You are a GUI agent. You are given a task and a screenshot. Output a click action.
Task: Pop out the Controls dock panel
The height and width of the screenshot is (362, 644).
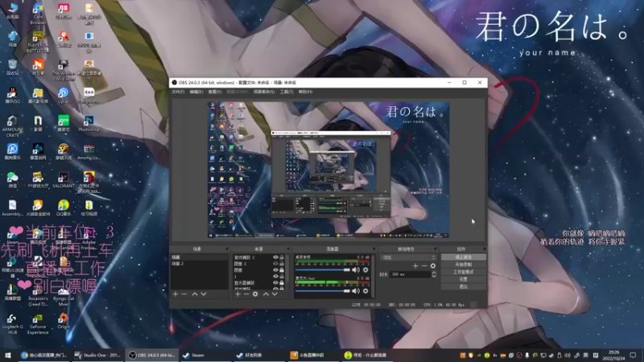click(x=485, y=249)
